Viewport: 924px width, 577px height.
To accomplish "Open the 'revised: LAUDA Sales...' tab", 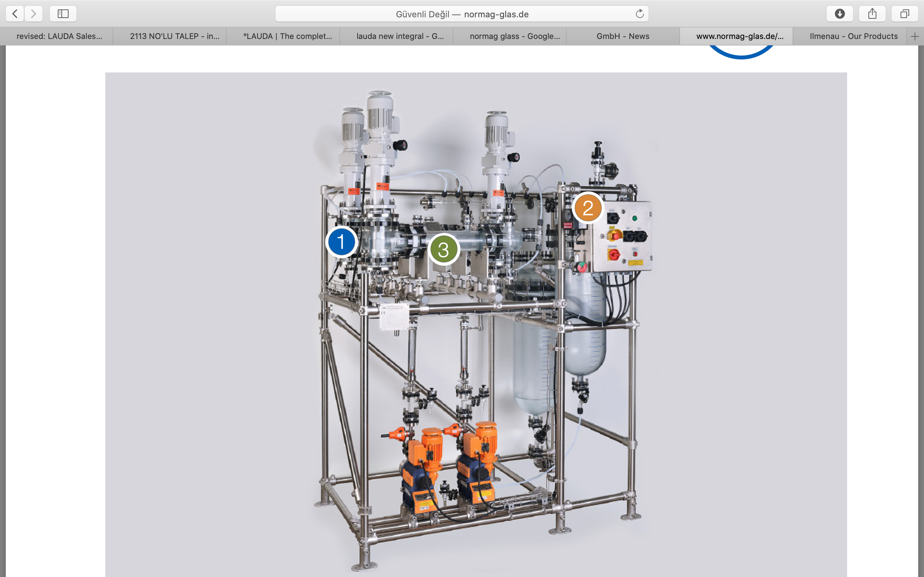I will 59,36.
